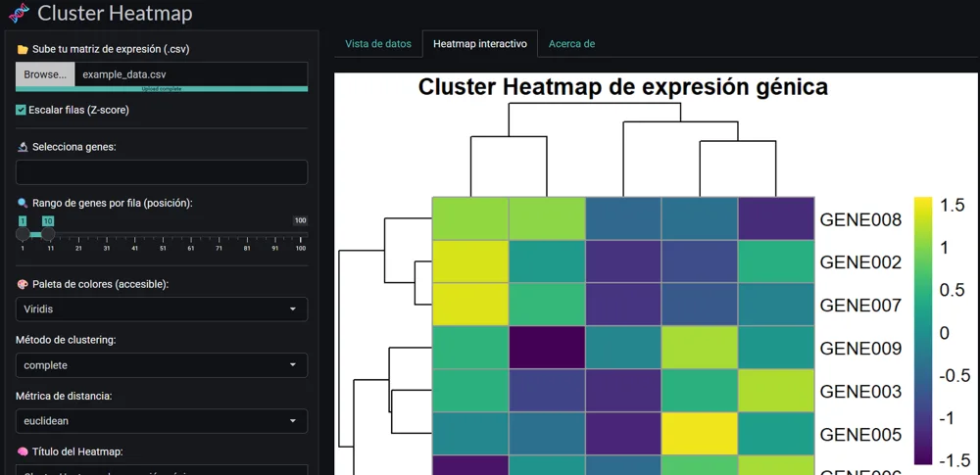The image size is (980, 475).
Task: Open the Viridis color palette dropdown
Action: coord(162,309)
